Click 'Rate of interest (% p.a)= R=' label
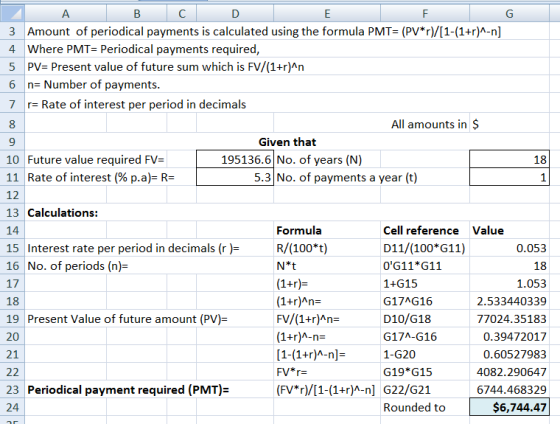560x424 pixels. 101,177
